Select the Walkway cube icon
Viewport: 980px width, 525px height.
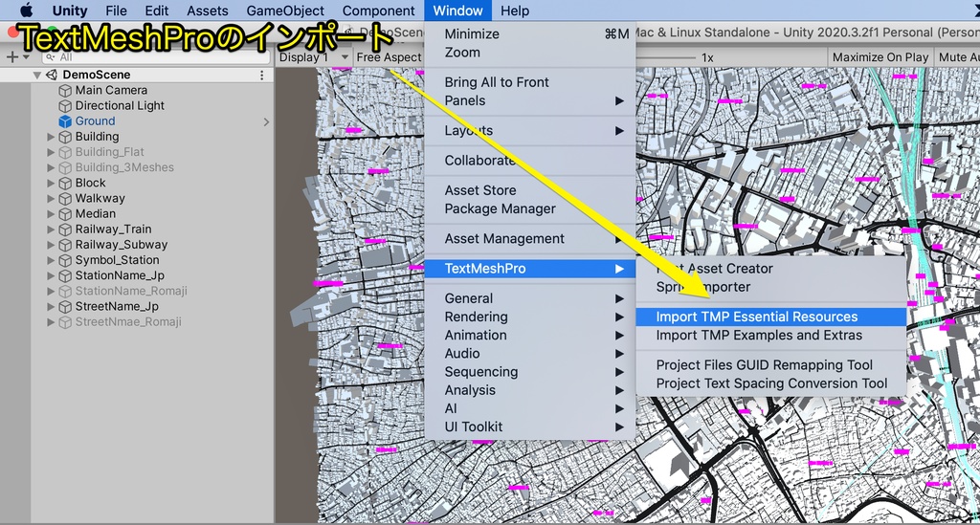pos(65,199)
